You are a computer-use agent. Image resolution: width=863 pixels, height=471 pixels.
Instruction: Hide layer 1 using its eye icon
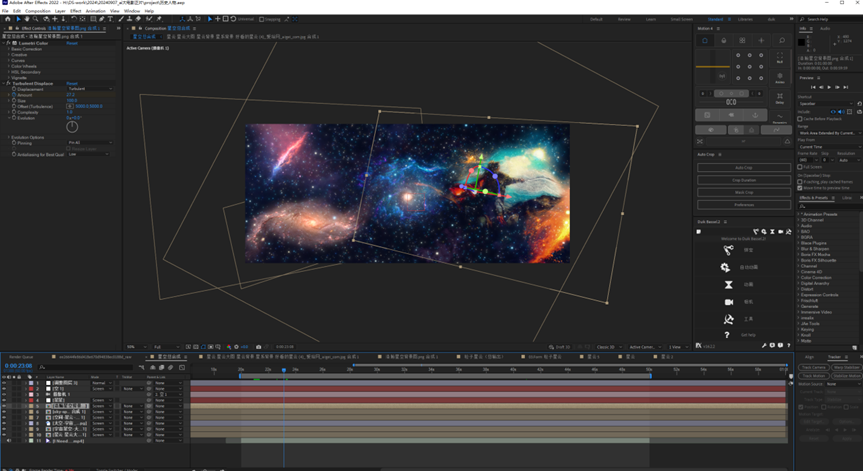4,382
